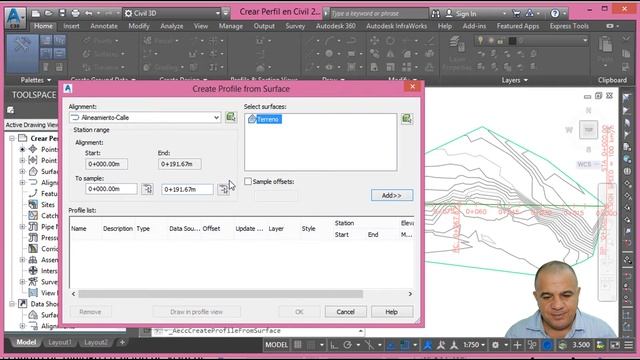Image resolution: width=640 pixels, height=360 pixels.
Task: Click the blue hardware acceleration circle in status bar
Action: coord(547,345)
